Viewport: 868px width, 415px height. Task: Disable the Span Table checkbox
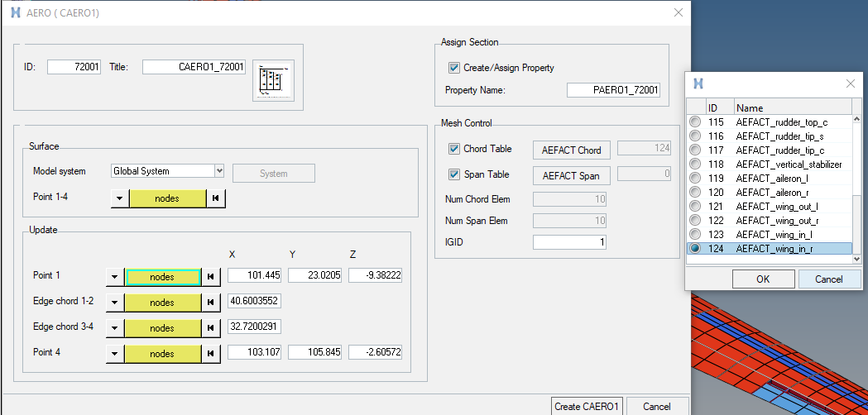tap(453, 174)
